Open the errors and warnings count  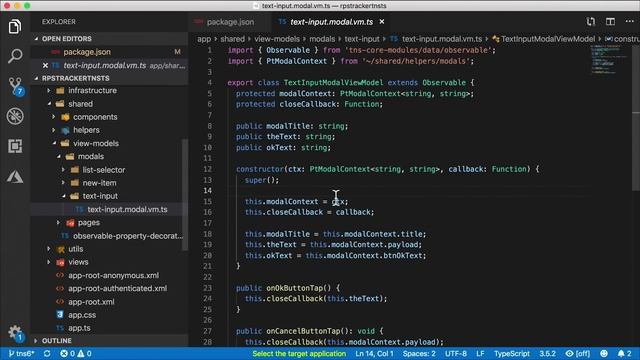click(76, 353)
